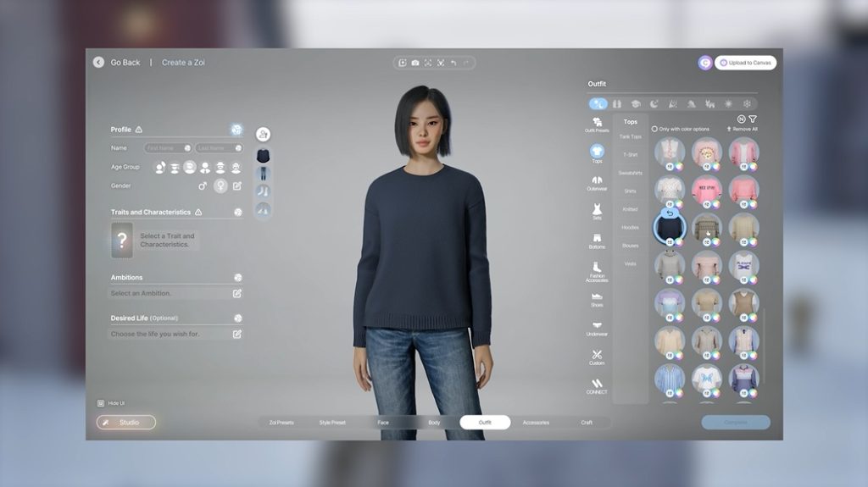This screenshot has width=868, height=487.
Task: Open the Custom outfit scissors icon
Action: (x=597, y=357)
